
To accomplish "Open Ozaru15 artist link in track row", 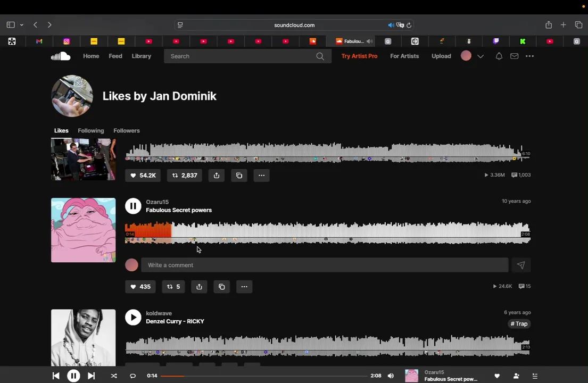I will (x=157, y=202).
